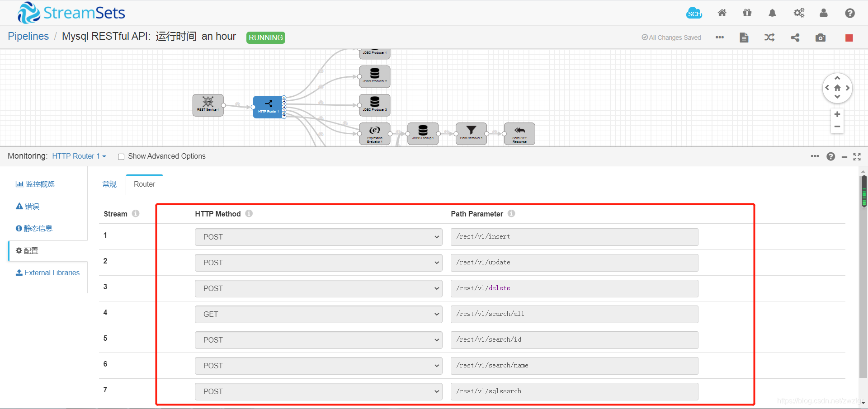Open snapshots camera icon
The image size is (868, 409).
tap(821, 38)
